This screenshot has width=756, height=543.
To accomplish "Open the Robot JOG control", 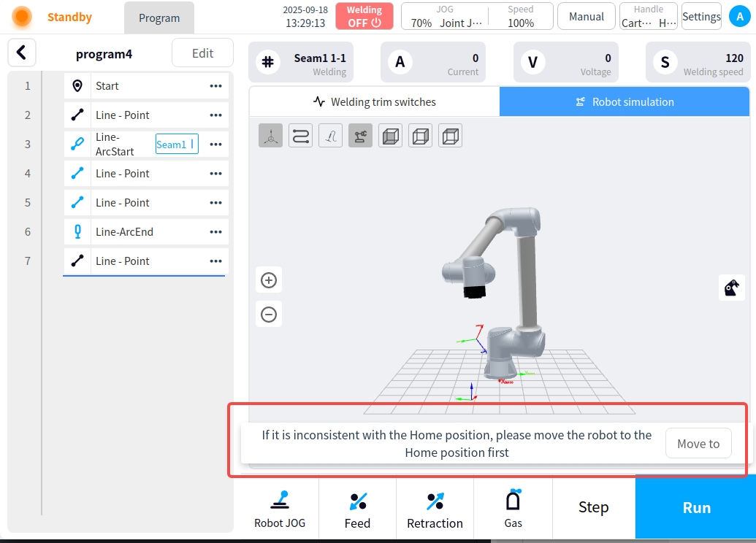I will click(x=280, y=507).
